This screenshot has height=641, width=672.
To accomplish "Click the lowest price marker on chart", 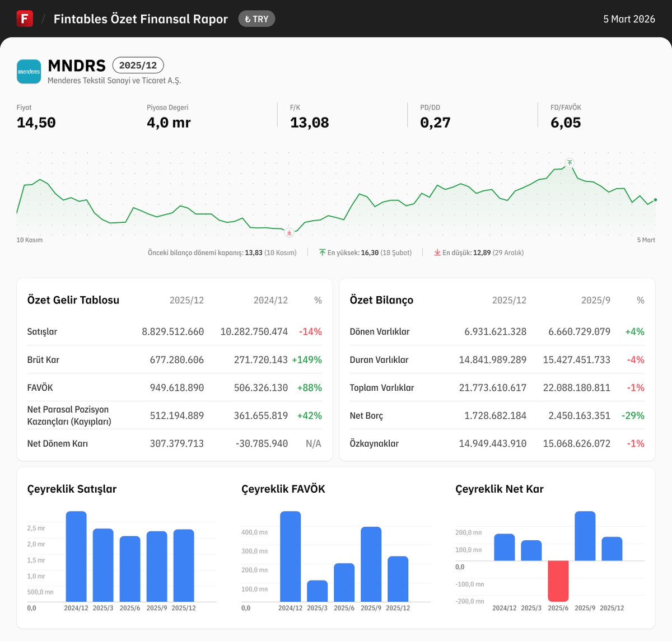I will tap(289, 232).
